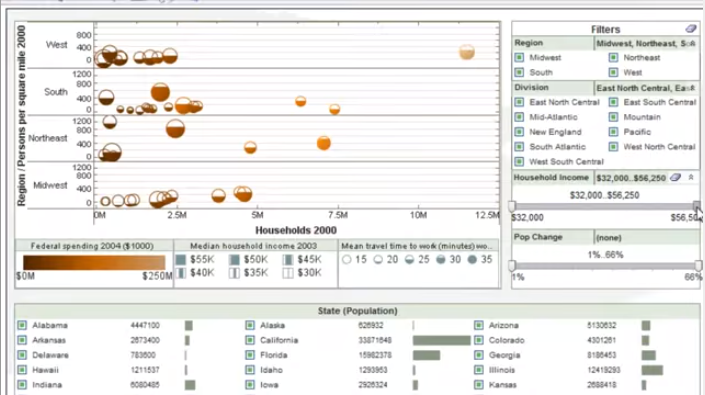Click the 35-minute travel time legend symbol
The image size is (705, 395).
click(472, 259)
